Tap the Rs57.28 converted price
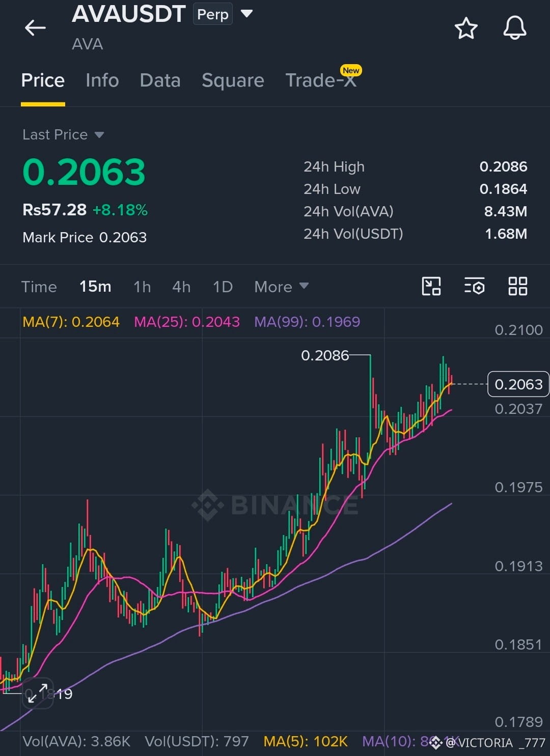Screen dimensions: 550x756 click(54, 209)
